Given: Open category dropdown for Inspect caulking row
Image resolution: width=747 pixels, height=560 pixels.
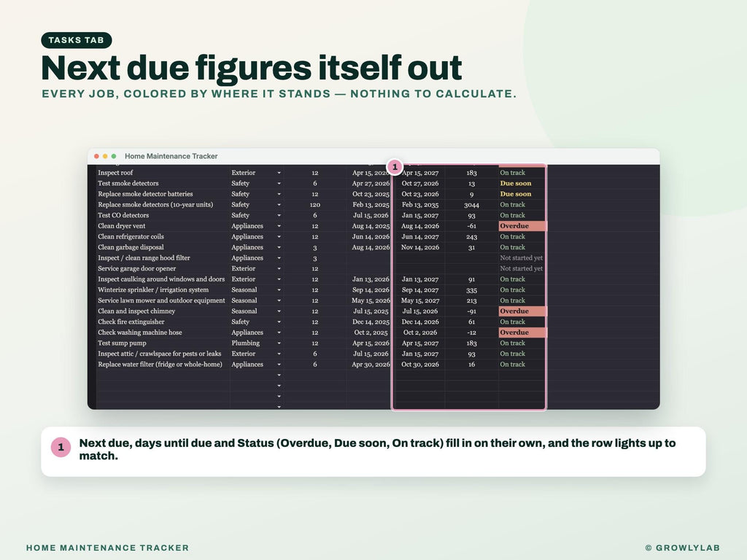Looking at the screenshot, I should [x=279, y=279].
